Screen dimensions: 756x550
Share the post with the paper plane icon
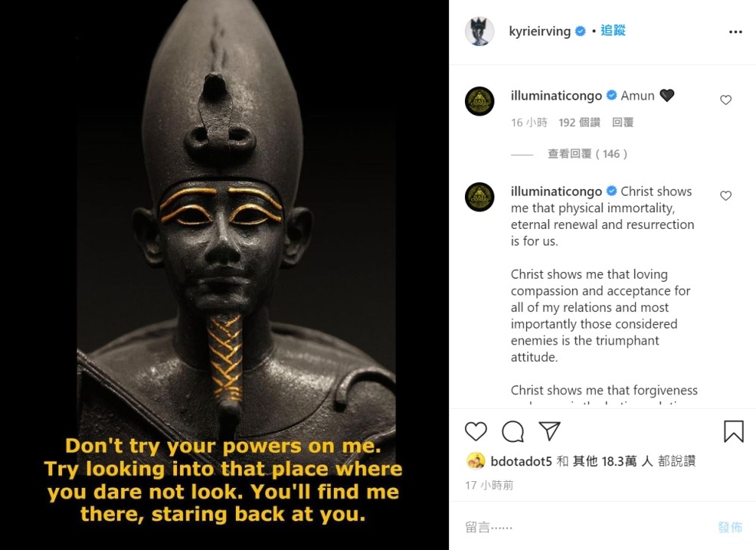[x=549, y=431]
